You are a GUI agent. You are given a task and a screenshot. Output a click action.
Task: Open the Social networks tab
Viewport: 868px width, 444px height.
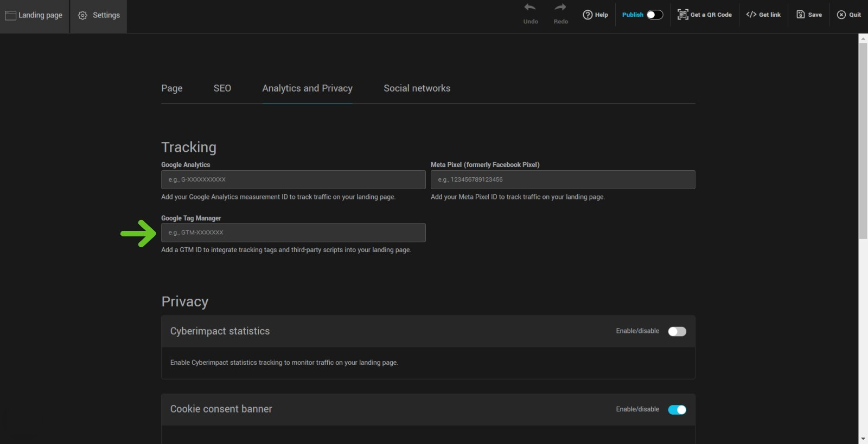(417, 88)
